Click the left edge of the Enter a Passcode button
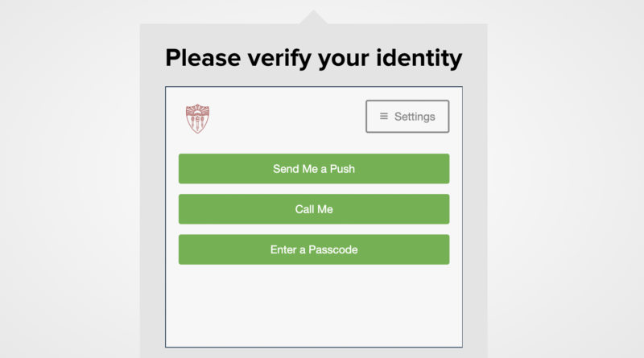This screenshot has width=644, height=358. (184, 249)
